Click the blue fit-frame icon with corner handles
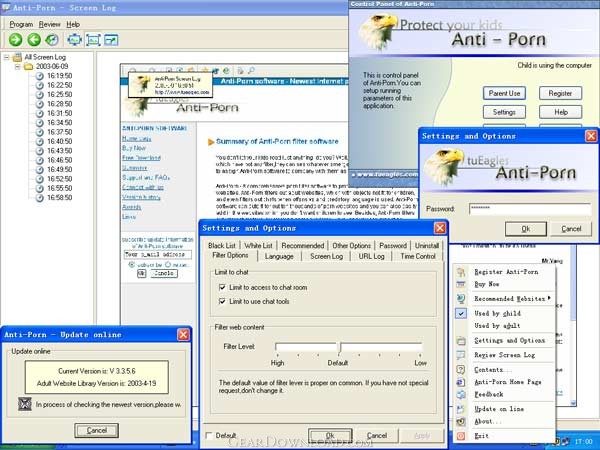This screenshot has height=450, width=600. click(93, 40)
